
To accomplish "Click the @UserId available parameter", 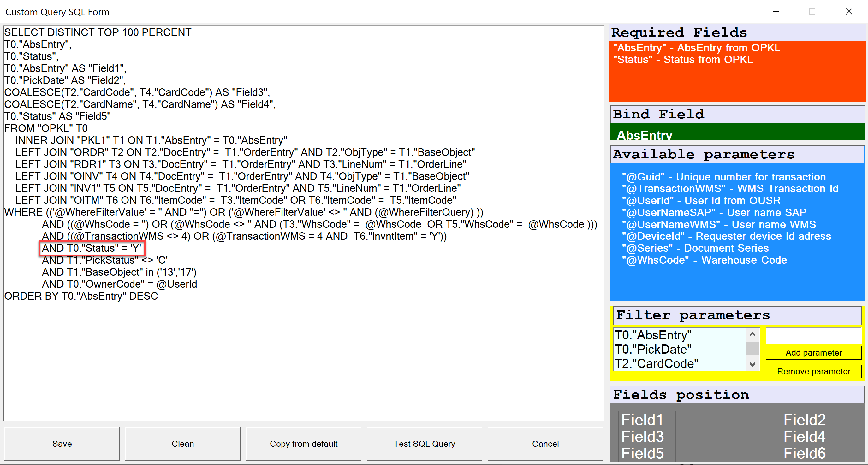I will click(x=701, y=200).
